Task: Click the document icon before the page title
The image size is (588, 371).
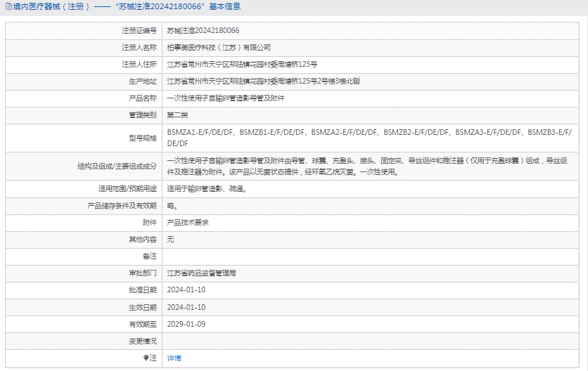Action: coord(8,7)
